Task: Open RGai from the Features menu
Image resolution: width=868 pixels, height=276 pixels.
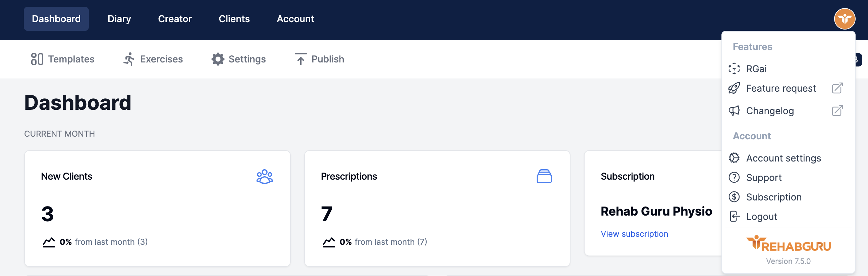Action: coord(756,69)
